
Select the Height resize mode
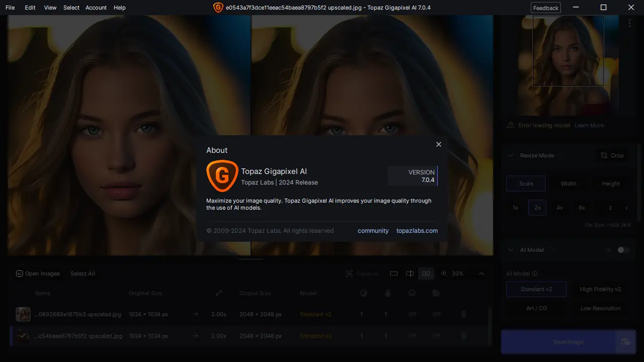click(x=611, y=184)
